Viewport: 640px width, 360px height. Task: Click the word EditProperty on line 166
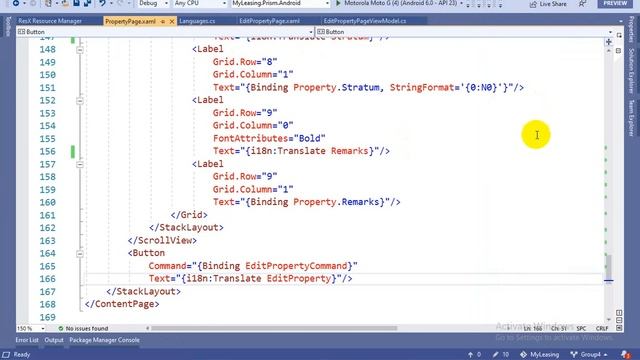pos(299,279)
